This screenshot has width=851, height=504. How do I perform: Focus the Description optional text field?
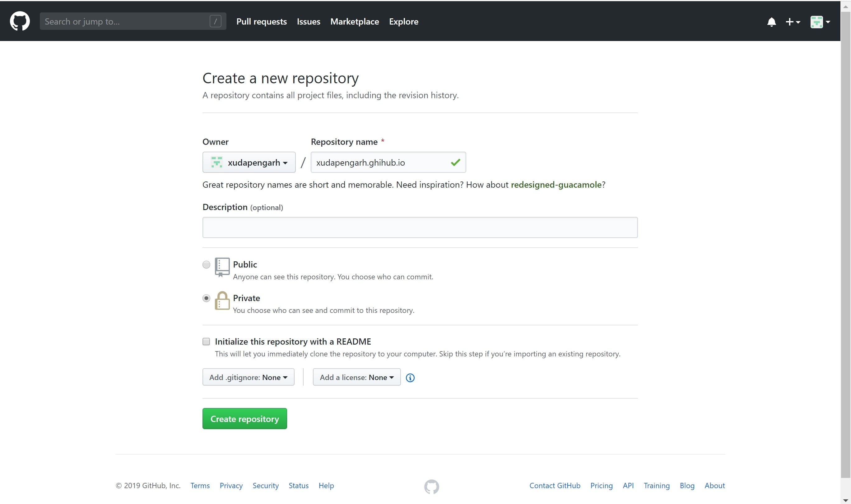click(420, 227)
